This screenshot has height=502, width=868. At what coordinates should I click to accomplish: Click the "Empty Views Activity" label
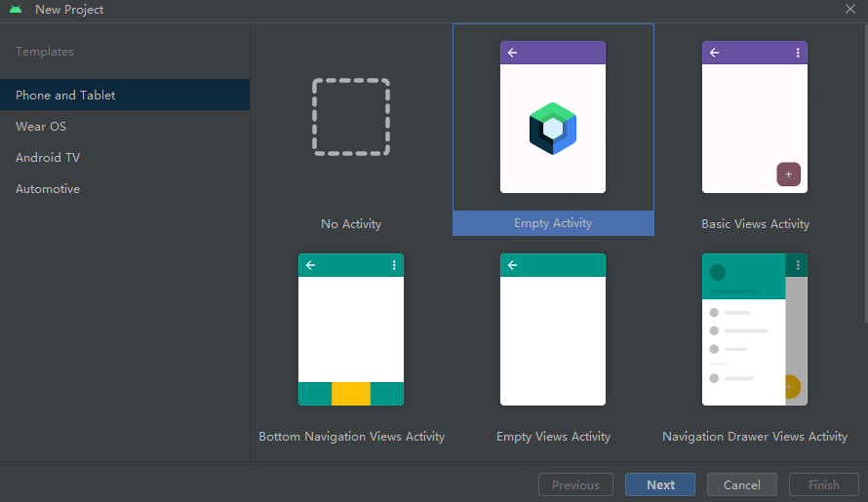point(553,436)
